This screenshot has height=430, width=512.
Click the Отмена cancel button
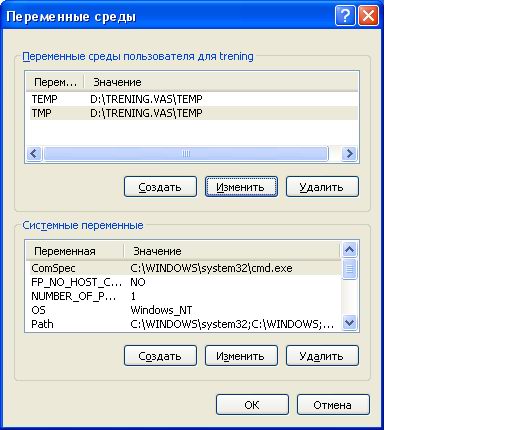click(x=333, y=405)
